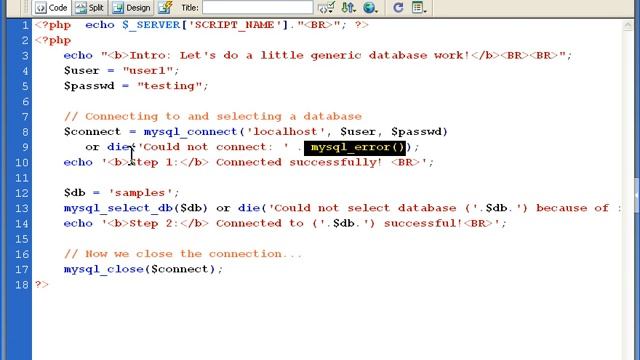Click highlighted mysql_error() text
Image resolution: width=640 pixels, height=360 pixels.
(355, 147)
